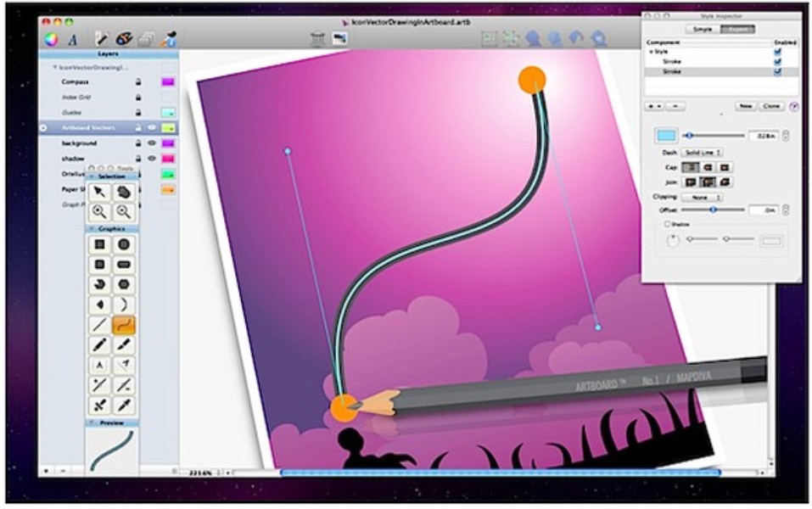Click the minus remove-component button in inspector
Image resolution: width=812 pixels, height=509 pixels.
coord(675,106)
